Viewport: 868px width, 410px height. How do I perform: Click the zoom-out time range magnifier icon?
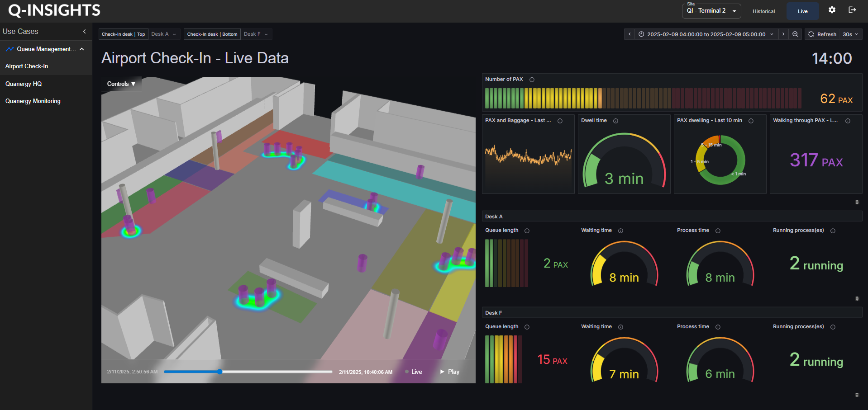(x=795, y=34)
